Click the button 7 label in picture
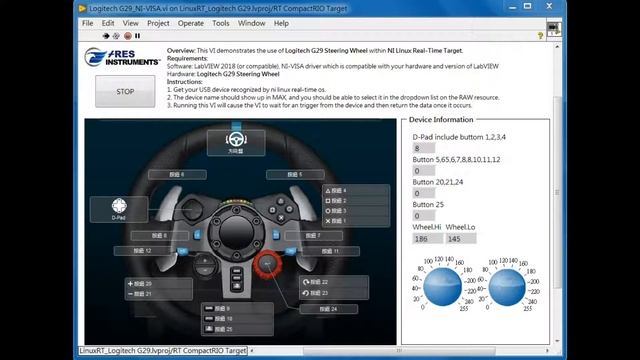 coord(313,236)
